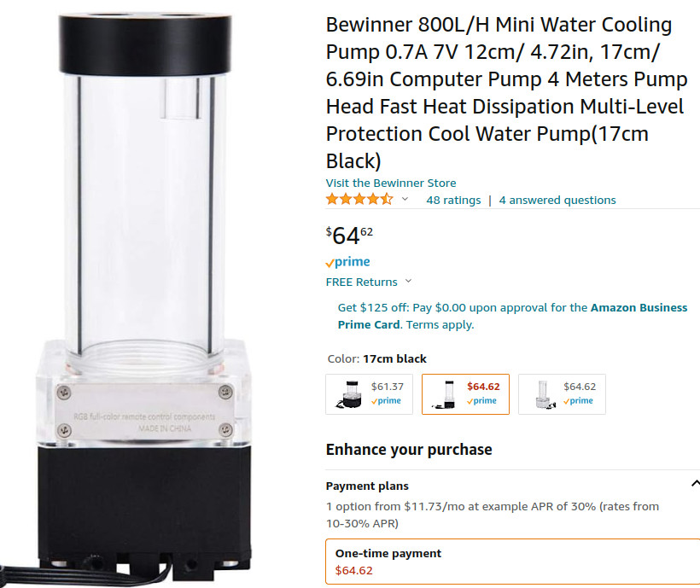Open the 4 answered questions link

(x=557, y=200)
